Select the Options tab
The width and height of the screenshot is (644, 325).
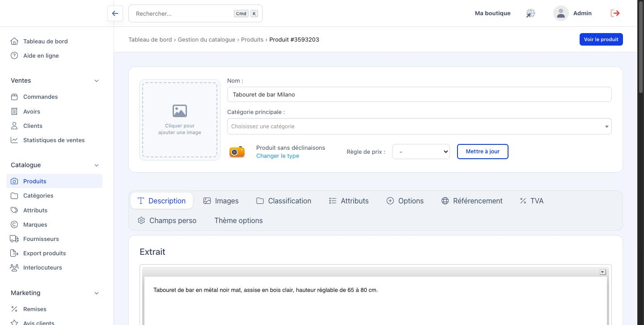point(405,201)
